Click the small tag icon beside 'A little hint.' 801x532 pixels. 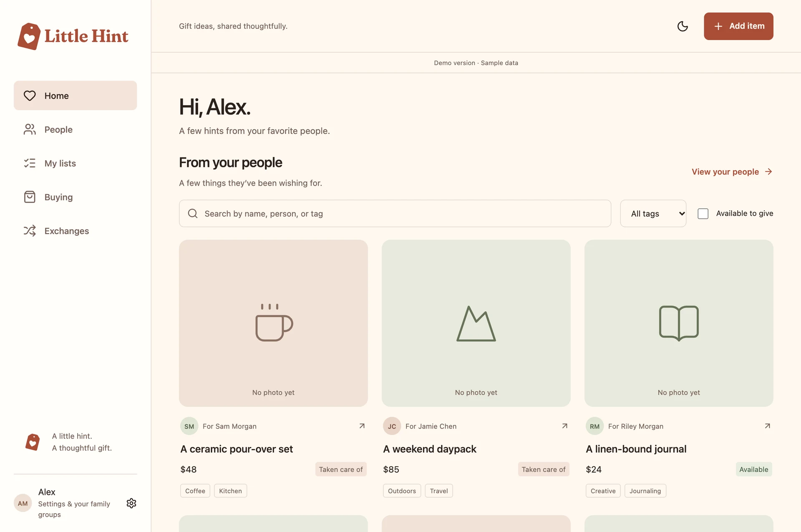click(x=33, y=442)
